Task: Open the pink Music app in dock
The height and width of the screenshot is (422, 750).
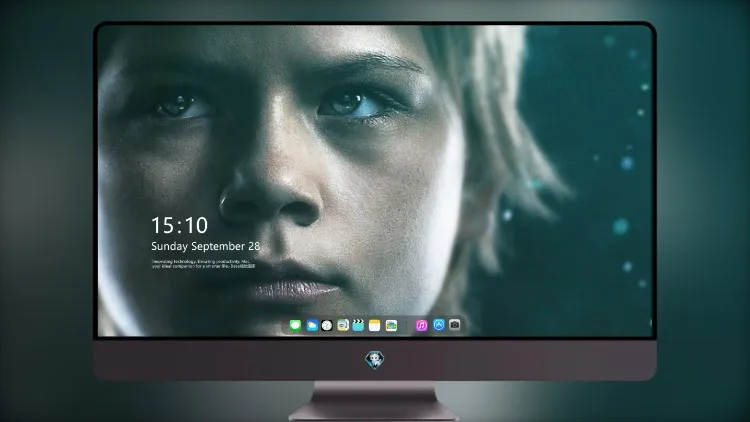Action: [421, 325]
